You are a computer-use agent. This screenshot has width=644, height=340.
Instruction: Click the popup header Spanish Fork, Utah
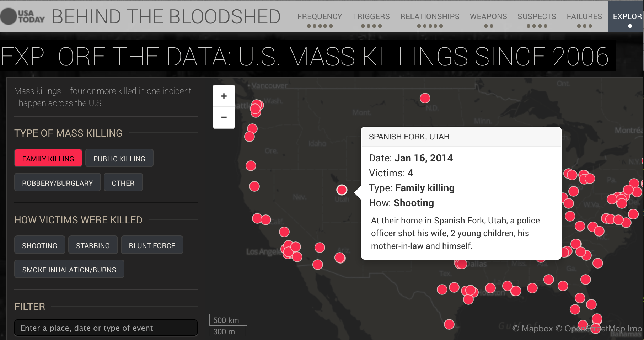pyautogui.click(x=409, y=137)
